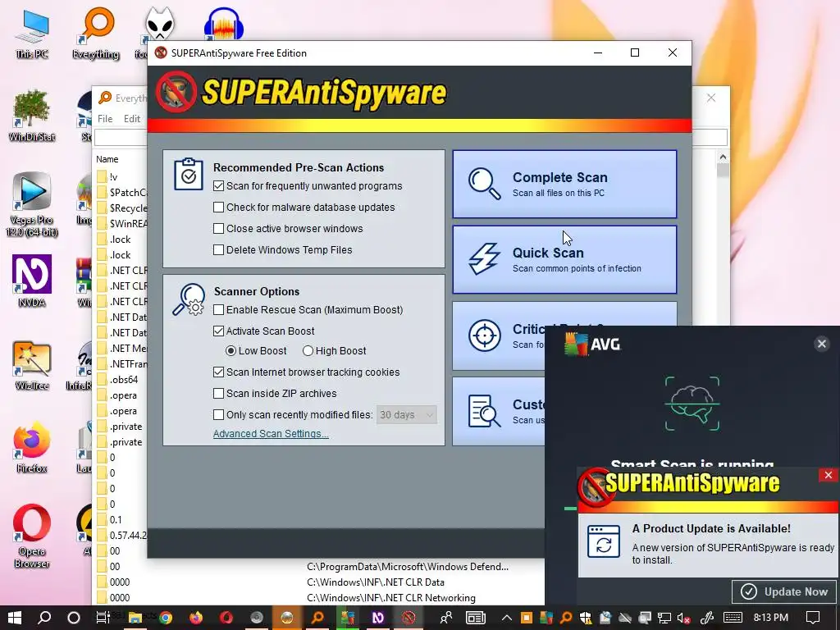Open Task View on the taskbar

click(104, 618)
